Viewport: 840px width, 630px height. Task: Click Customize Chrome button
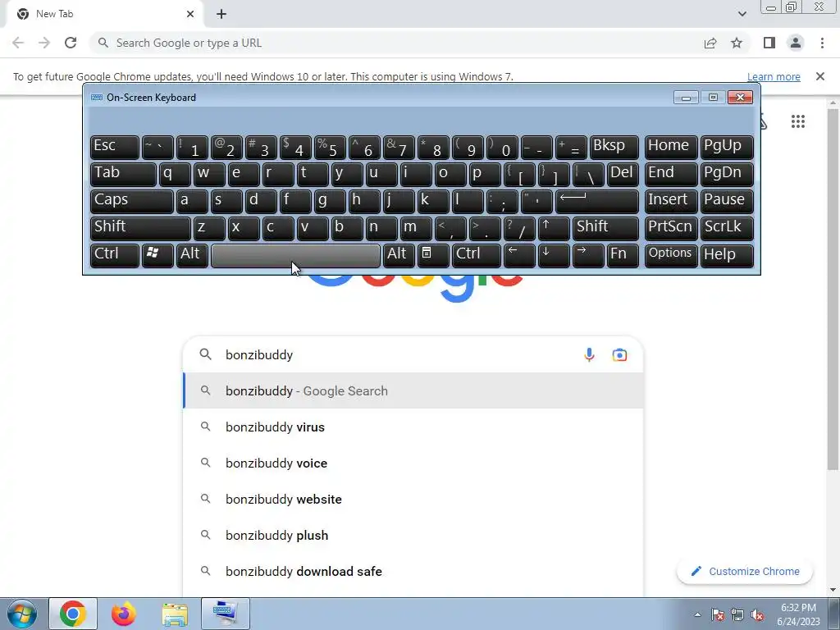coord(745,572)
